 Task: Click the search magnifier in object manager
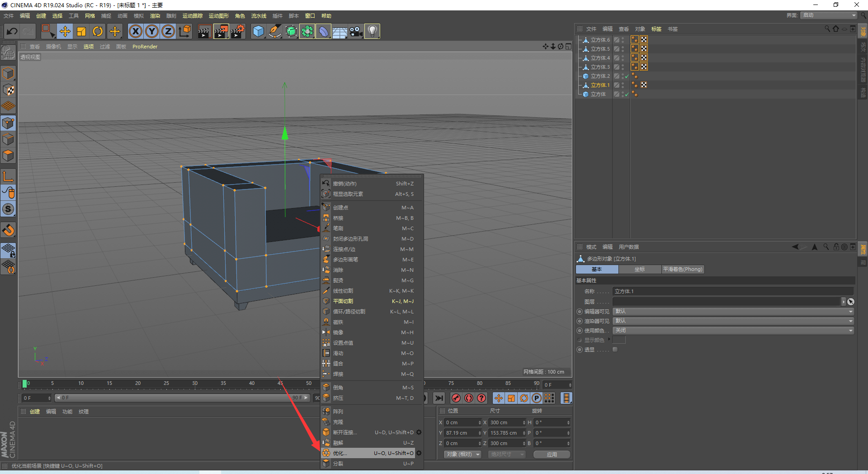(x=827, y=29)
